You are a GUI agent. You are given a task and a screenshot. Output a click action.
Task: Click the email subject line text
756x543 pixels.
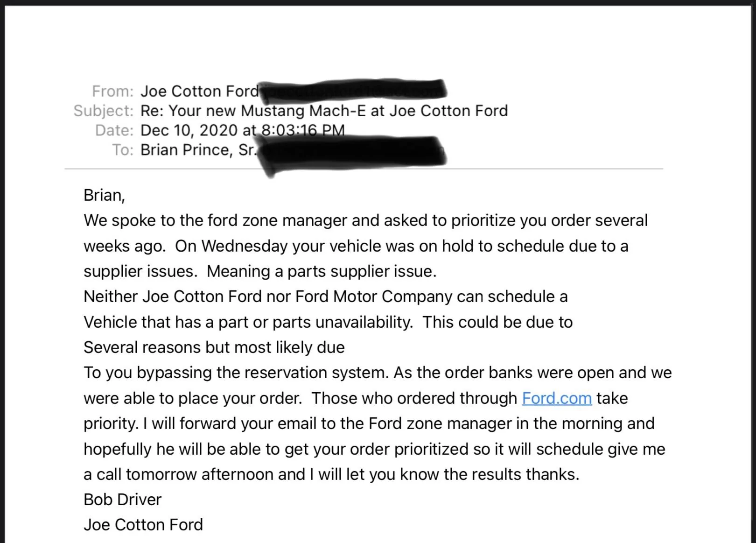[x=324, y=111]
